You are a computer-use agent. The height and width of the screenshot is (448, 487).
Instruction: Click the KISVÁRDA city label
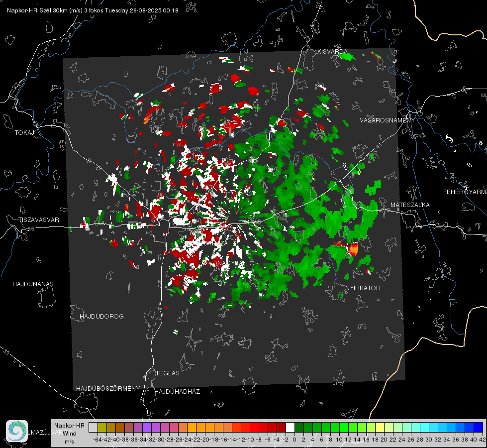tap(332, 52)
